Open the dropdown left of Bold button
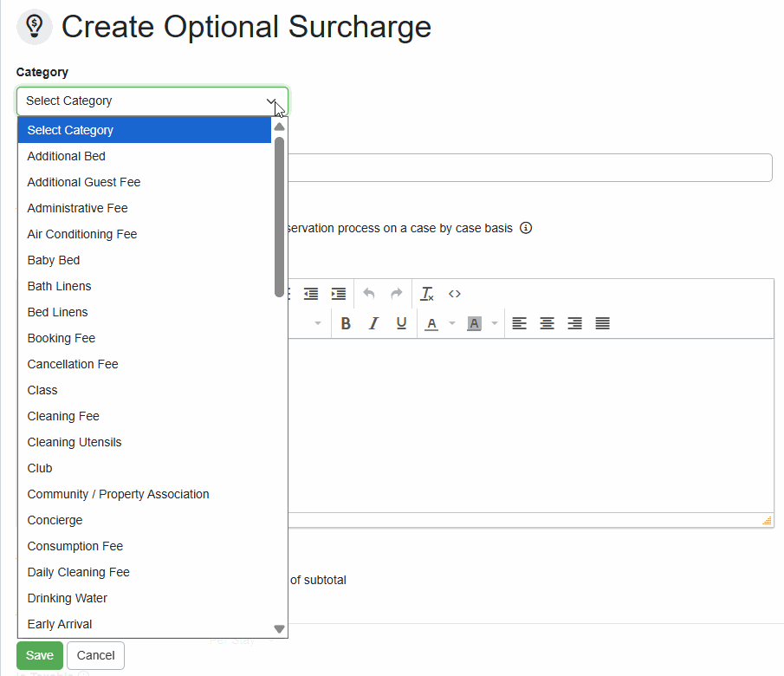Image resolution: width=784 pixels, height=676 pixels. click(x=318, y=323)
